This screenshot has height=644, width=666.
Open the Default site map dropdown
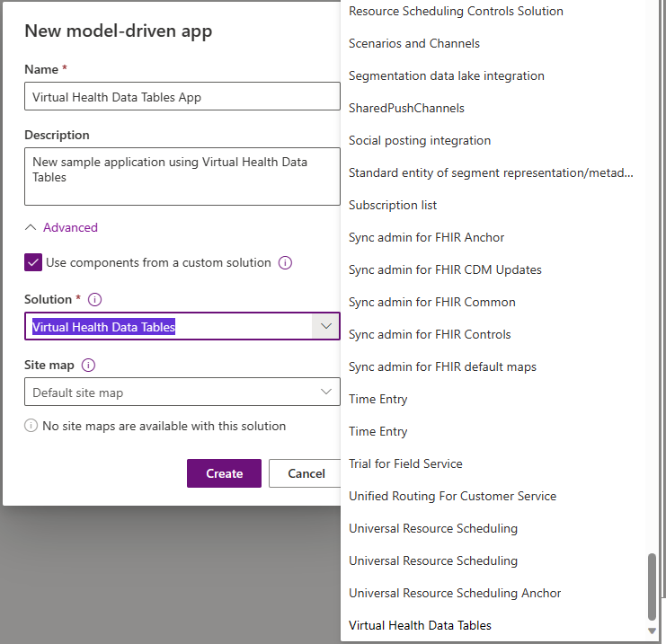tap(182, 392)
